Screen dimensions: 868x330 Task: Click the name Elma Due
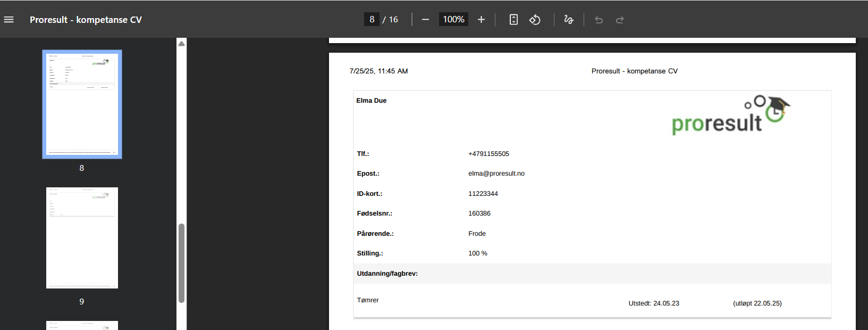click(x=371, y=101)
